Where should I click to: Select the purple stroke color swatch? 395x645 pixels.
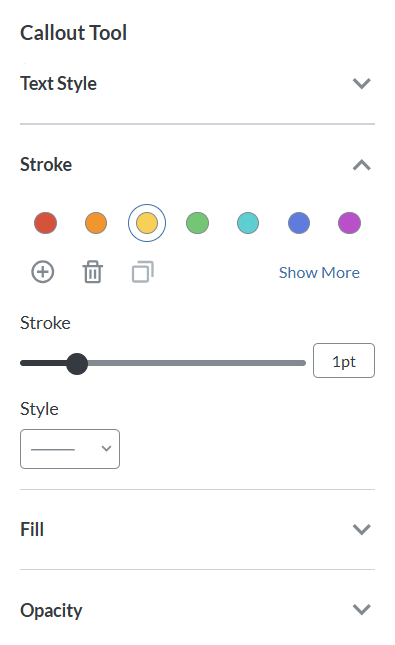[x=349, y=223]
